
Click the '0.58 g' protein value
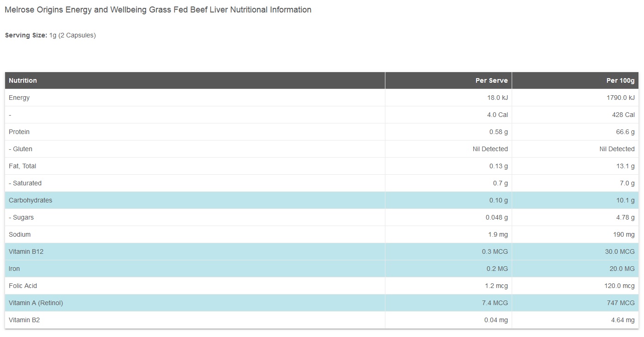498,132
